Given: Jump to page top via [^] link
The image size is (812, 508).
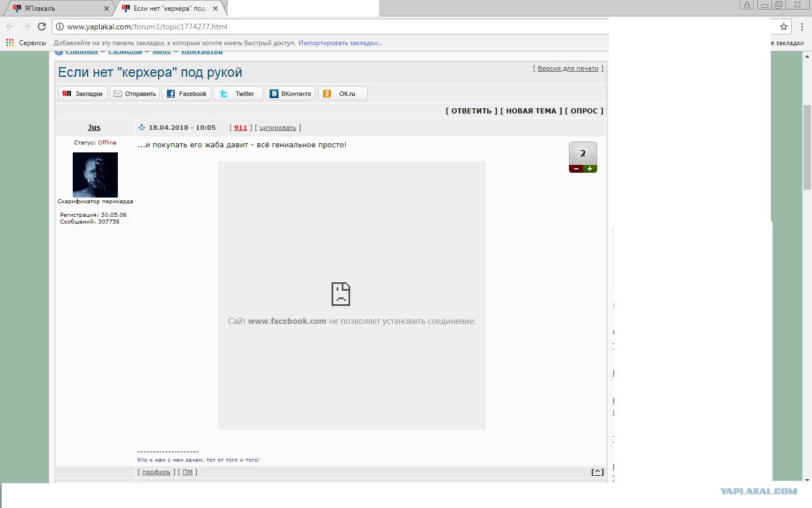Looking at the screenshot, I should click(597, 472).
